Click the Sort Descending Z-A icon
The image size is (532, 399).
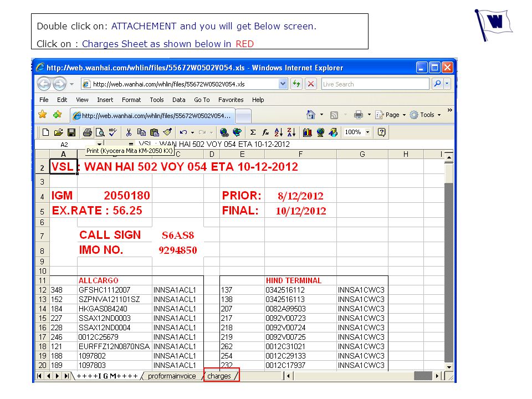pyautogui.click(x=291, y=132)
